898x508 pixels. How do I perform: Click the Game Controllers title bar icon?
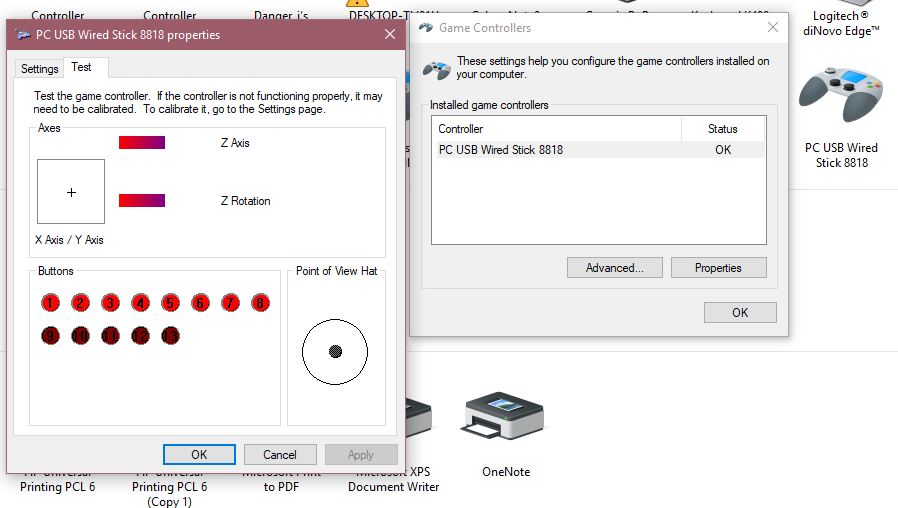[426, 27]
